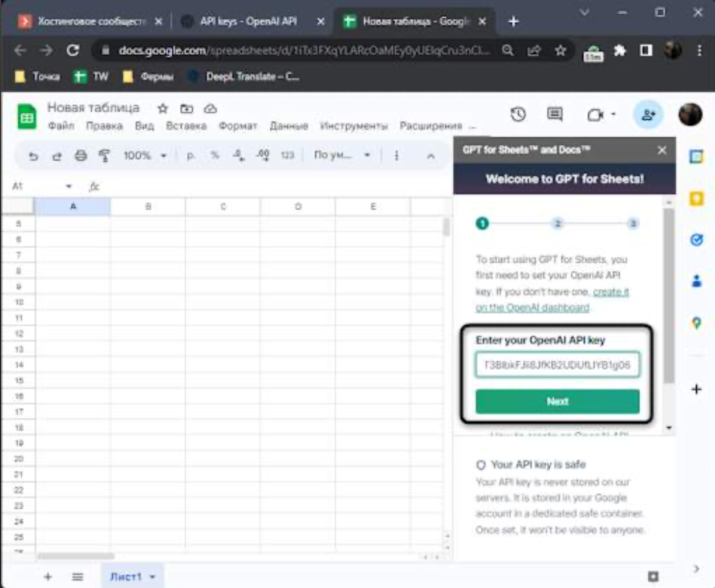Select column C header
Screen dimensions: 715x588
[x=223, y=206]
